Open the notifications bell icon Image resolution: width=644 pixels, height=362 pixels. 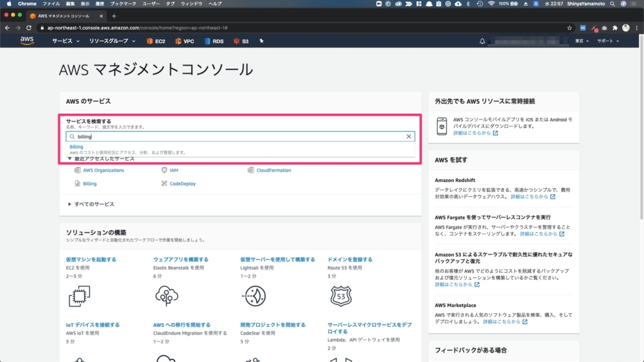pos(482,41)
